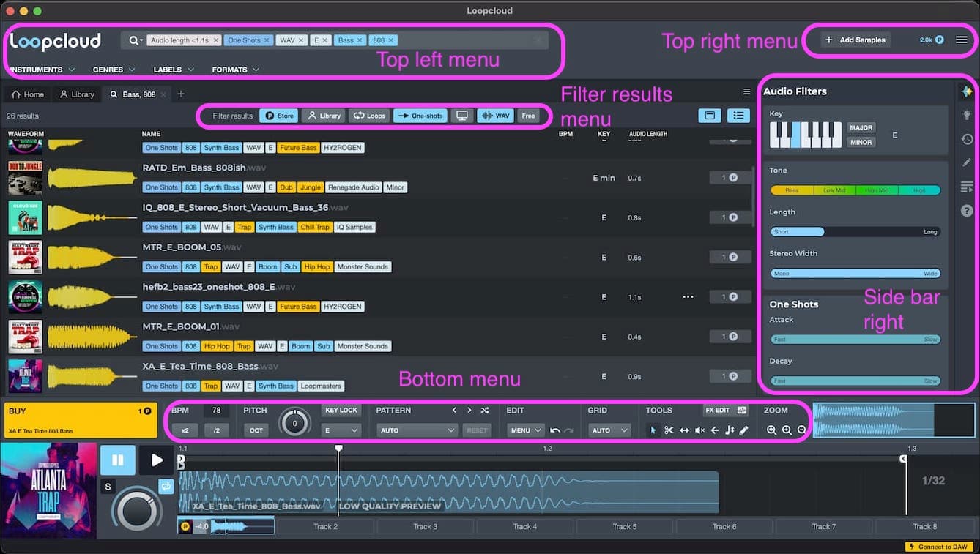This screenshot has height=554, width=980.
Task: Switch to list view layout icon
Action: click(739, 116)
